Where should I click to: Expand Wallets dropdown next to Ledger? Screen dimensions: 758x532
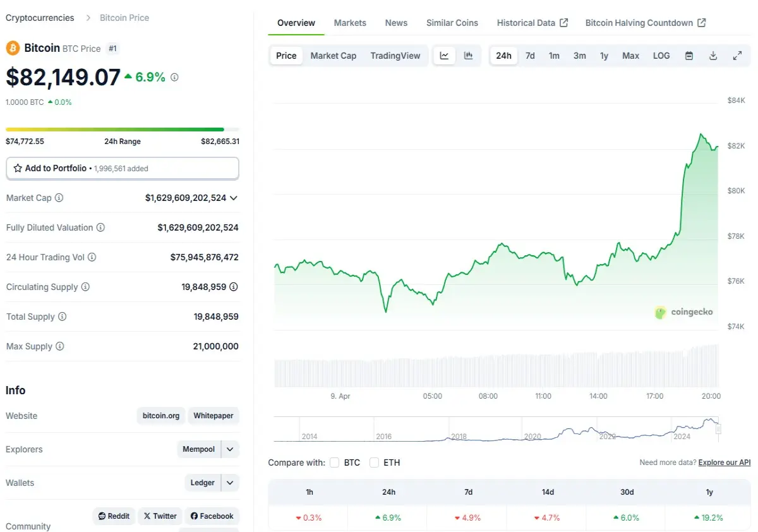tap(230, 483)
